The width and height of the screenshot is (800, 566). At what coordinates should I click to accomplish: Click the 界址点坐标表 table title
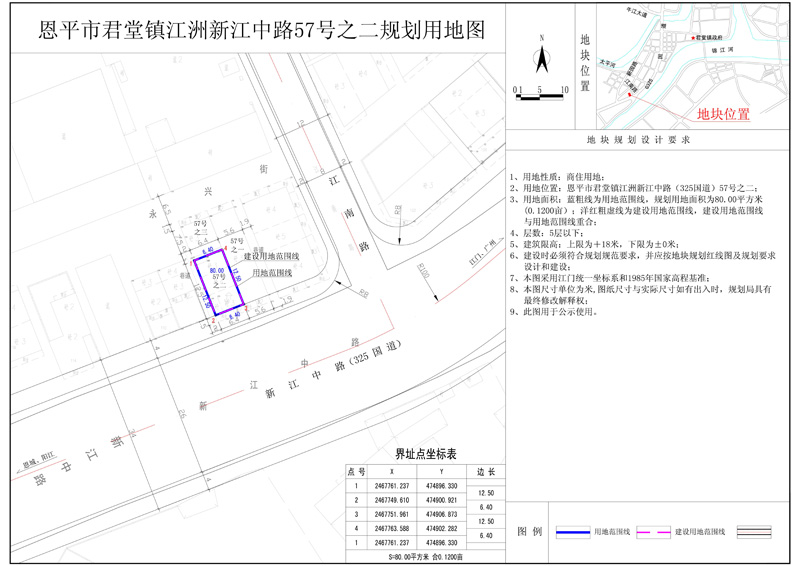[x=424, y=454]
